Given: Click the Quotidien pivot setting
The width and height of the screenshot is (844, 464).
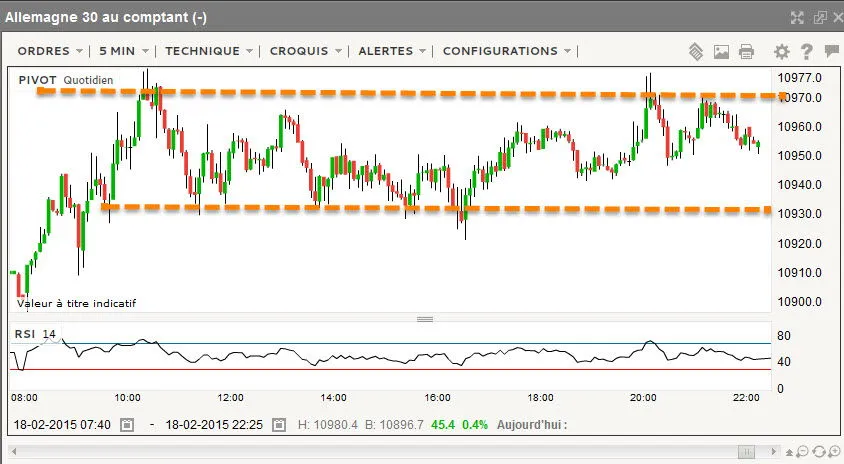Looking at the screenshot, I should (88, 80).
